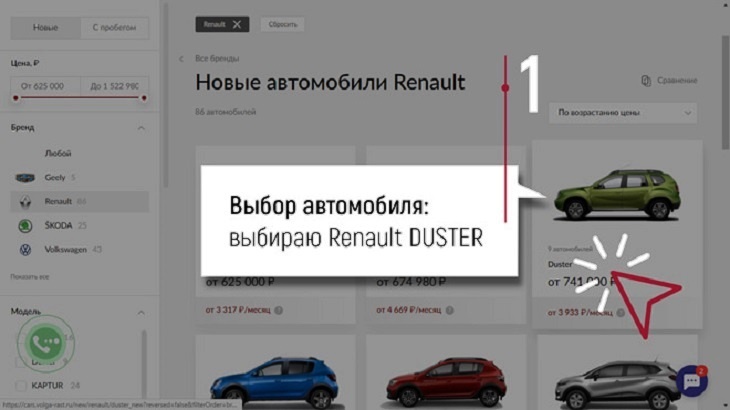The image size is (730, 410).
Task: Collapse the Модель filter section
Action: (141, 312)
